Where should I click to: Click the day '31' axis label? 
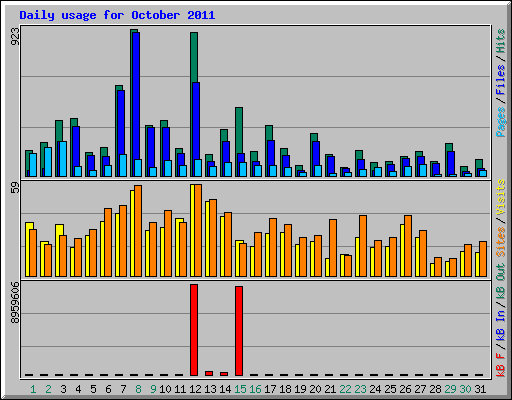pyautogui.click(x=480, y=389)
